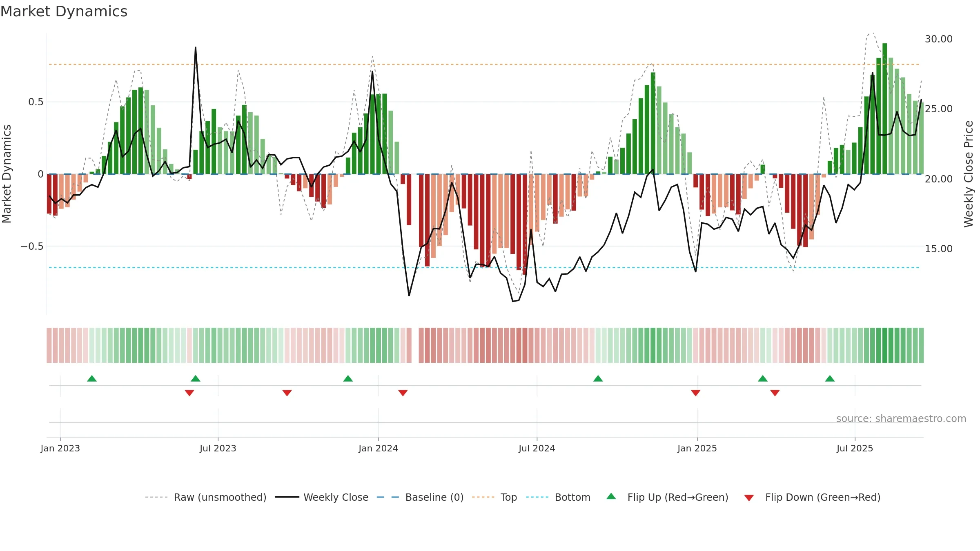Click the tallest dark green bar near Jul 2025
Screen dimensions: 980x551
click(x=885, y=109)
